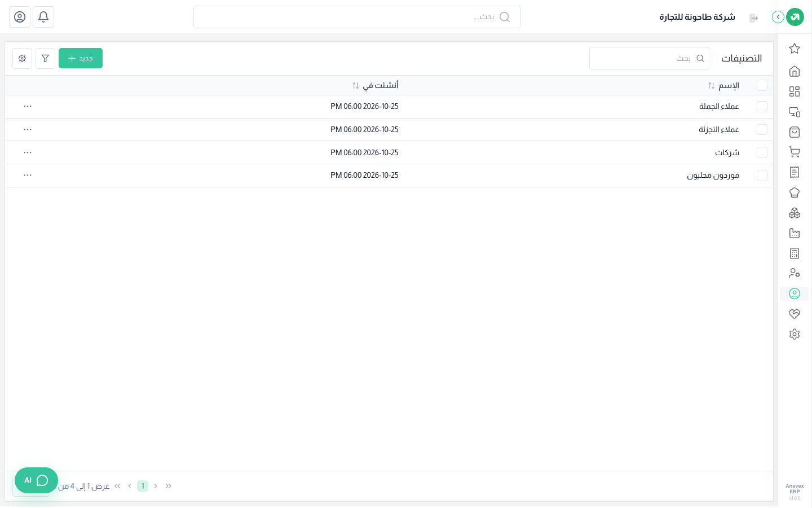This screenshot has height=508, width=812.
Task: Open the receipt/invoices icon in sidebar
Action: point(795,172)
